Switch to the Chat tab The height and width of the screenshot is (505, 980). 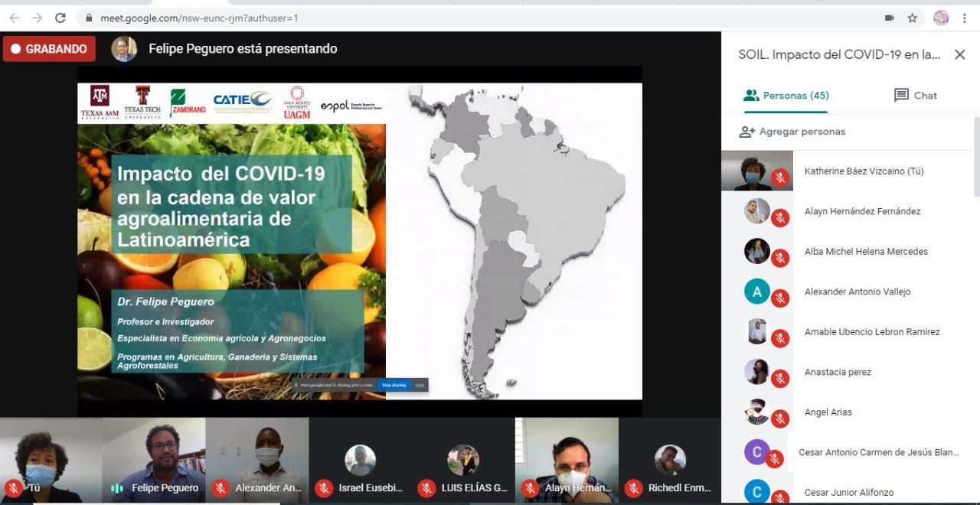coord(915,96)
